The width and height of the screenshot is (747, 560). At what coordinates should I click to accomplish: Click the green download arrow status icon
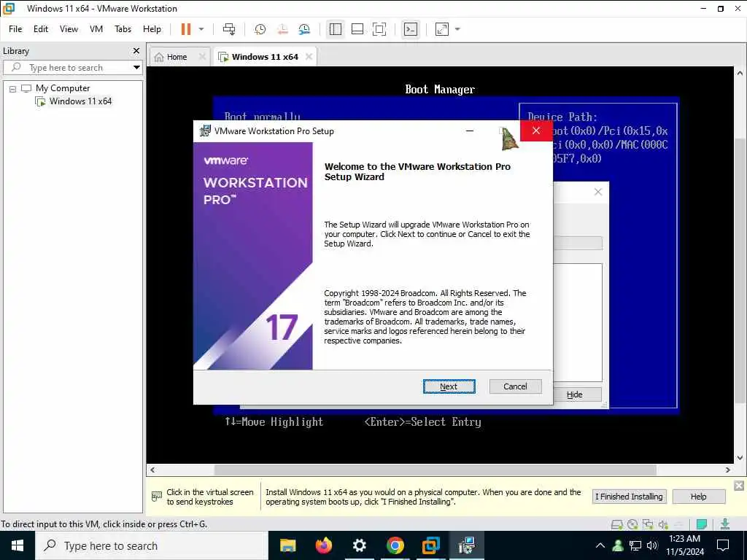point(724,524)
